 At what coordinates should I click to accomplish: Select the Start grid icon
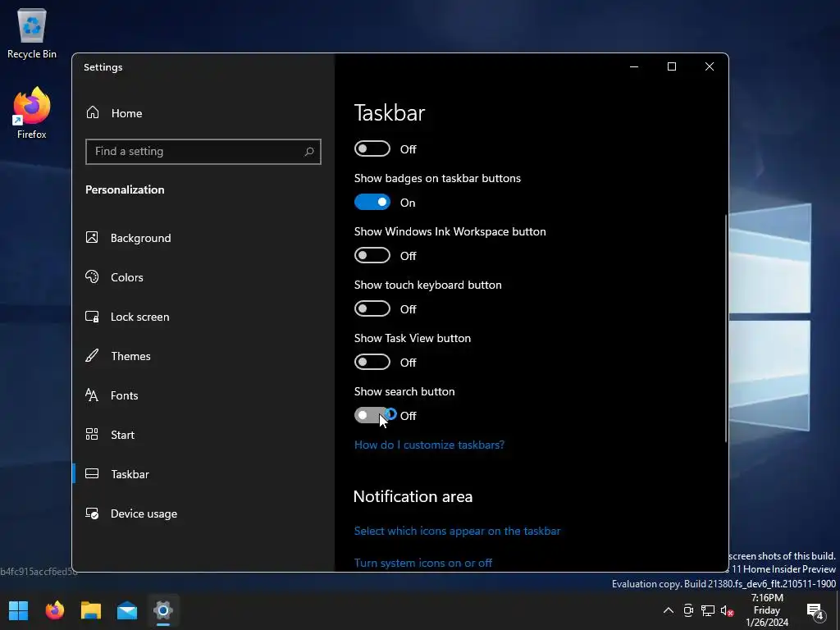click(x=92, y=435)
